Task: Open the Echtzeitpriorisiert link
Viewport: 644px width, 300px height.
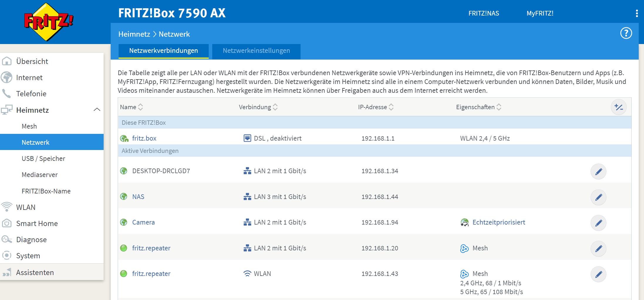Action: click(499, 222)
